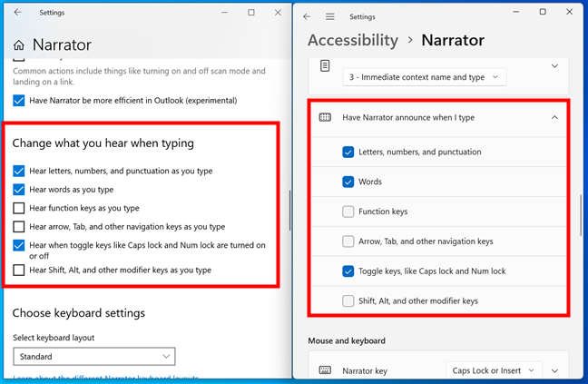Image resolution: width=588 pixels, height=384 pixels.
Task: Uncheck the Words checkbox
Action: pos(348,182)
